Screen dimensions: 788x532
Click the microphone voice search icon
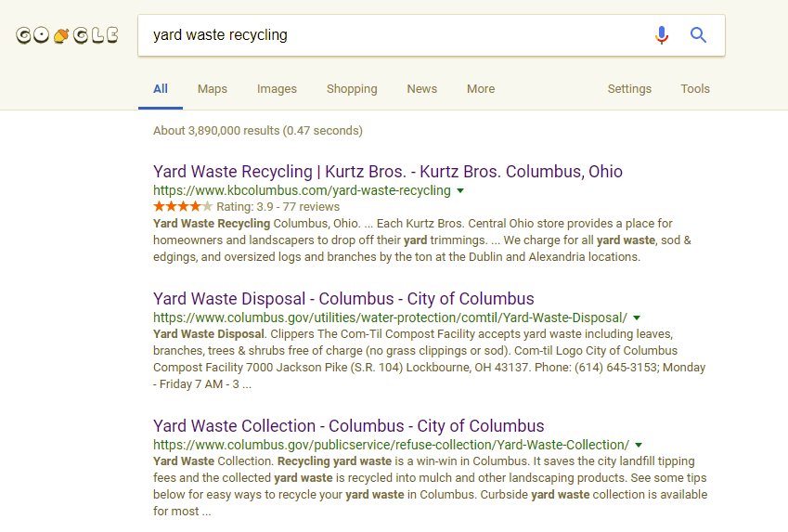coord(662,35)
